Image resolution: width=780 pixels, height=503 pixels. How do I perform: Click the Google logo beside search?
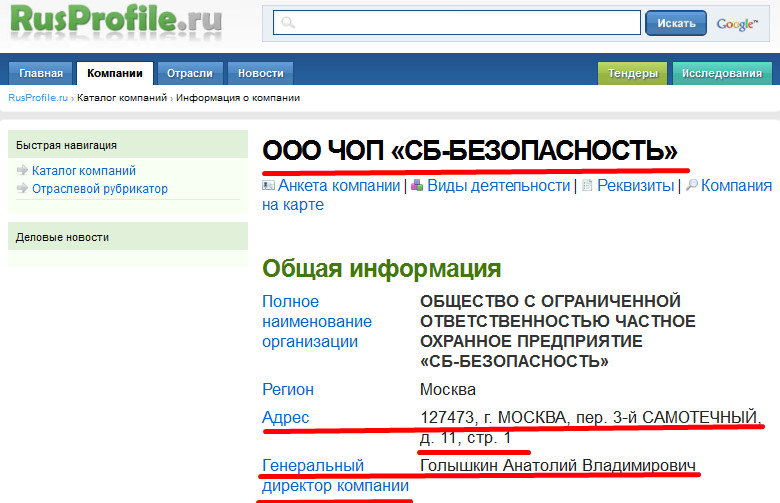point(737,23)
